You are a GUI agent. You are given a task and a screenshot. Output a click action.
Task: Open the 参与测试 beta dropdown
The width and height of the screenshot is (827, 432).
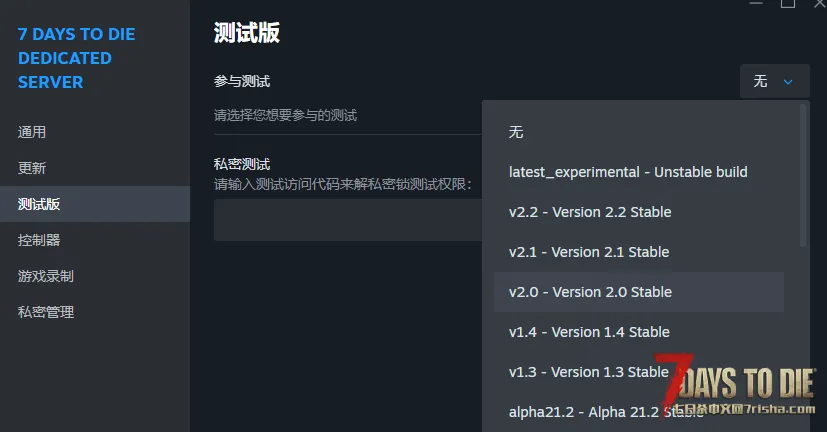tap(774, 81)
